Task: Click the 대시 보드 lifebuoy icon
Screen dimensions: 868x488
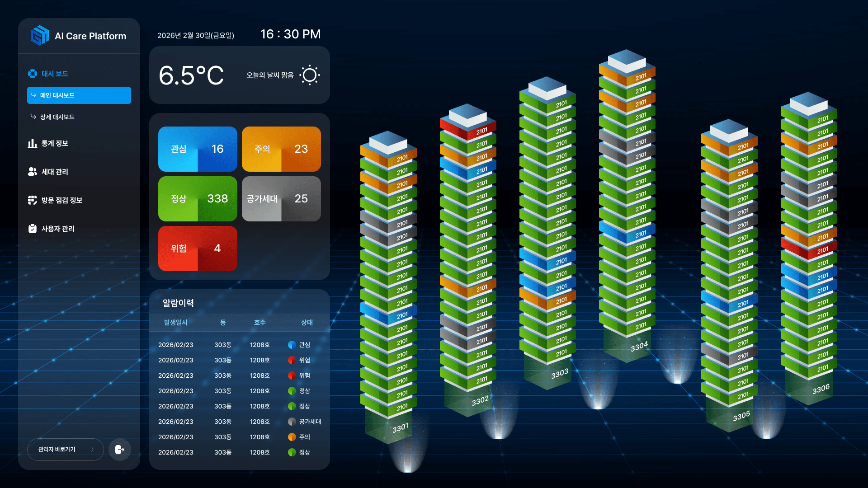Action: coord(33,74)
